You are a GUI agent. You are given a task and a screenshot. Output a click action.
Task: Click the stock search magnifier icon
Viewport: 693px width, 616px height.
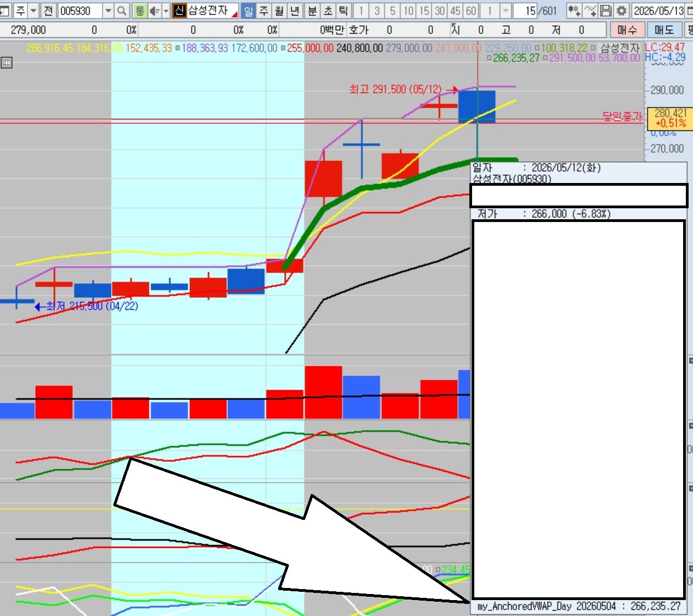pos(122,10)
